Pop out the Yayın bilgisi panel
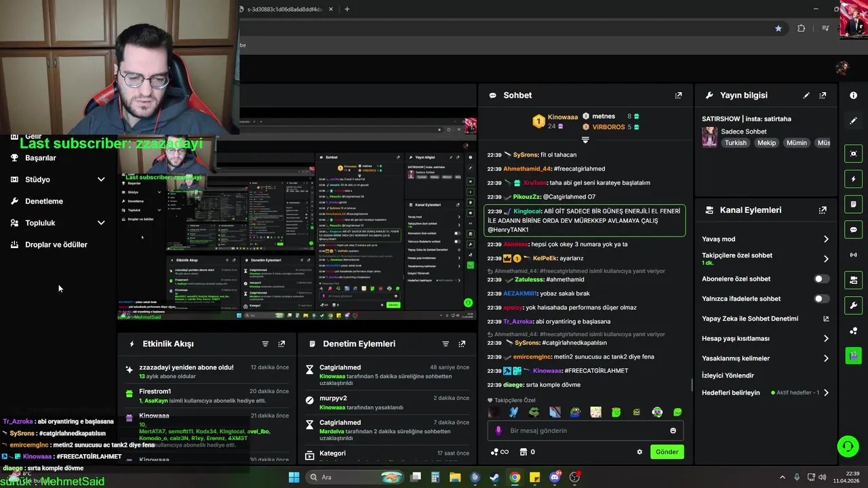Screen dimensions: 868x488 823,96
